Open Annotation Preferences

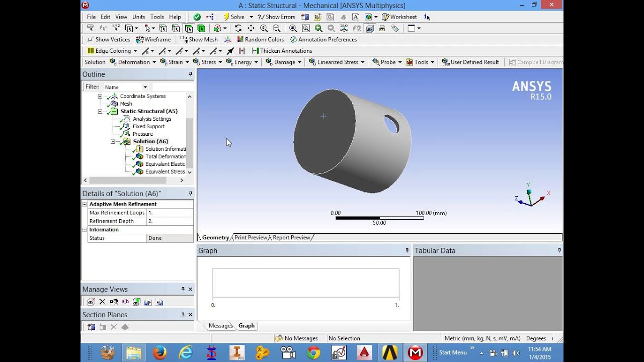point(323,39)
